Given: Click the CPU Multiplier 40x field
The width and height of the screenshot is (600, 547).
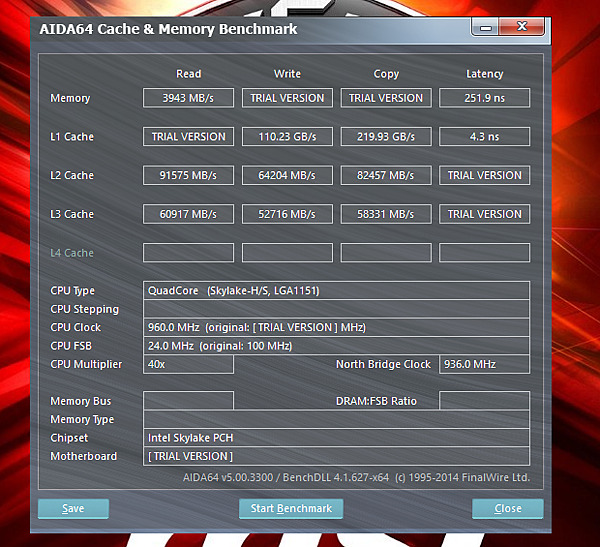Looking at the screenshot, I should (x=188, y=364).
